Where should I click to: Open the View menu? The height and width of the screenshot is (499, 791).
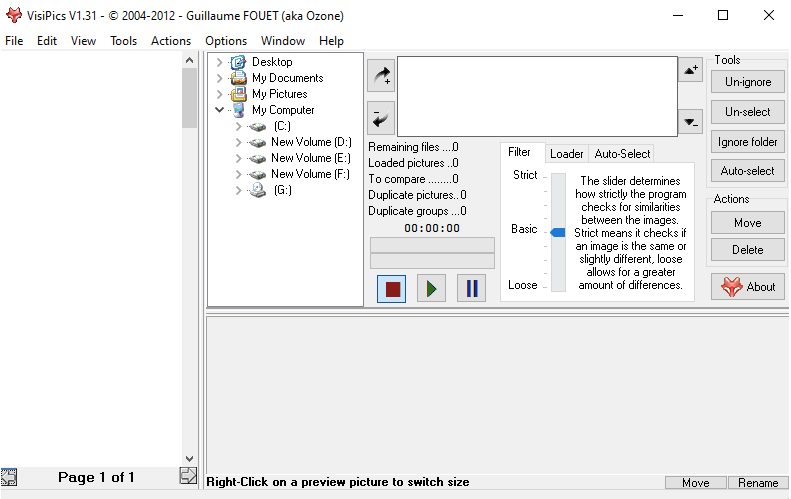[83, 41]
